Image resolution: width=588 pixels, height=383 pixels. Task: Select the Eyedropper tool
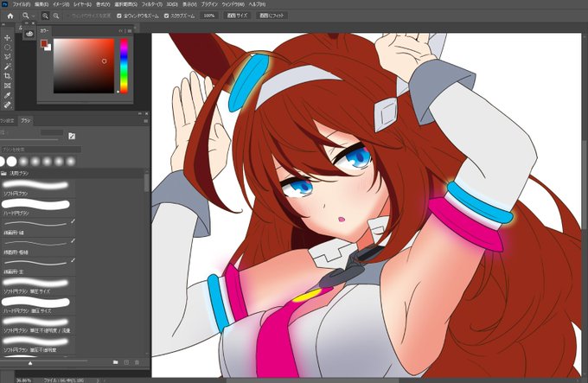7,95
